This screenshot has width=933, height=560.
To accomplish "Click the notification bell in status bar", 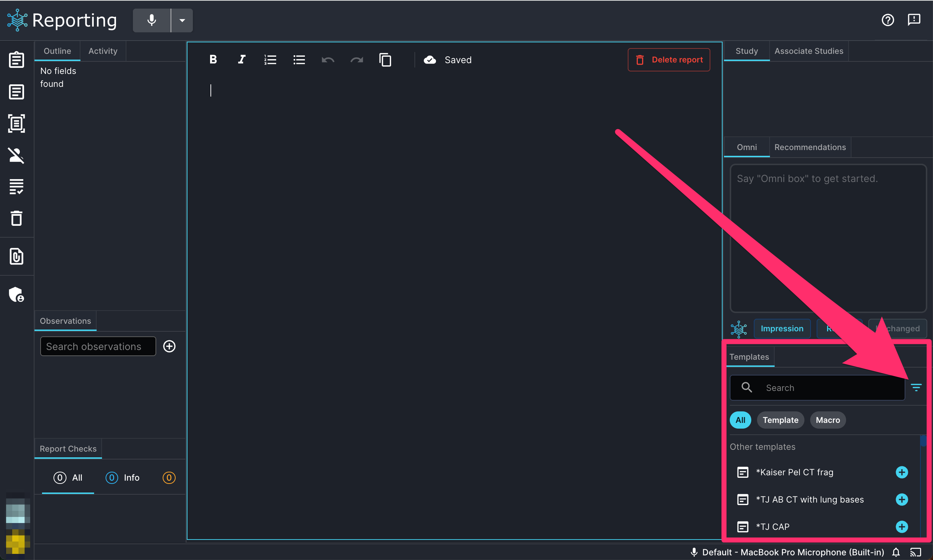I will [x=896, y=552].
